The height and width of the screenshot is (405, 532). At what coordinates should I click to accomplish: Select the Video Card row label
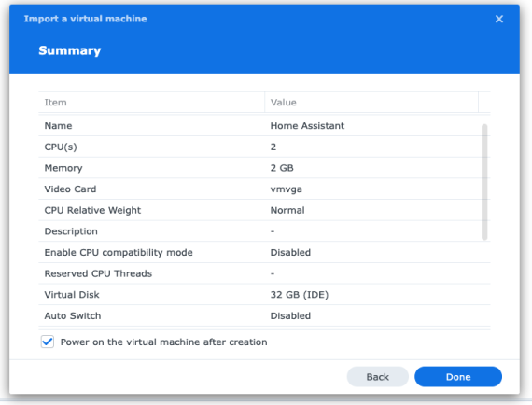point(70,189)
